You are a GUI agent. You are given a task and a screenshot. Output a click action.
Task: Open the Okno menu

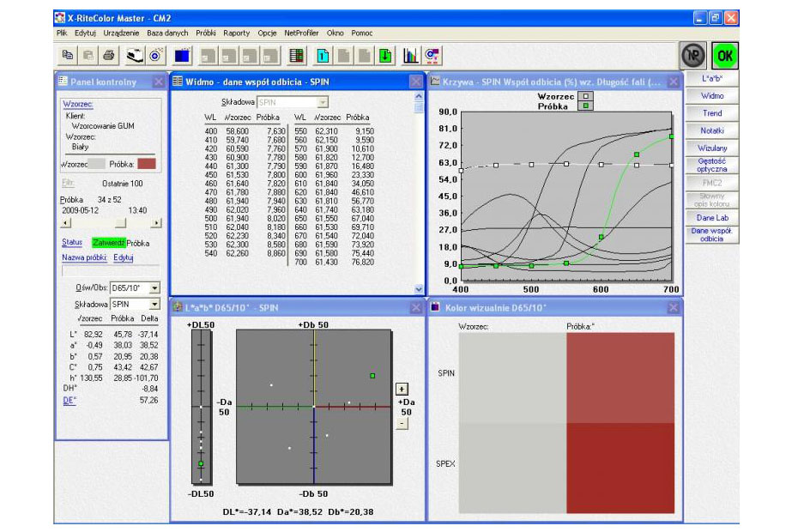tap(335, 33)
